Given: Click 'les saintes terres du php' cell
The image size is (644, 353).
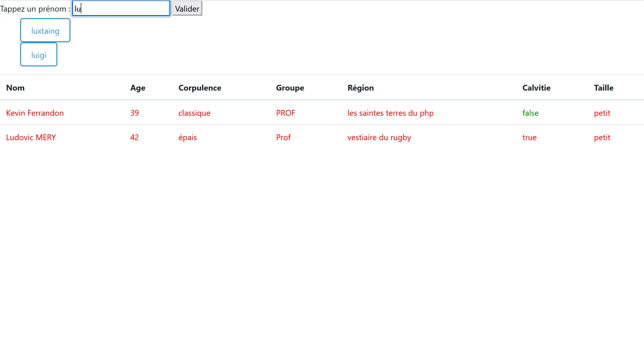Looking at the screenshot, I should (x=390, y=113).
